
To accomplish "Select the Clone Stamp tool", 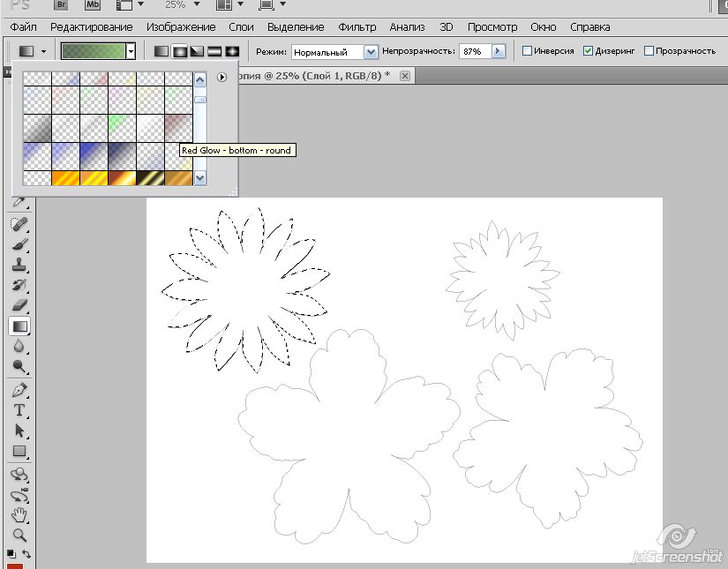I will (x=19, y=265).
